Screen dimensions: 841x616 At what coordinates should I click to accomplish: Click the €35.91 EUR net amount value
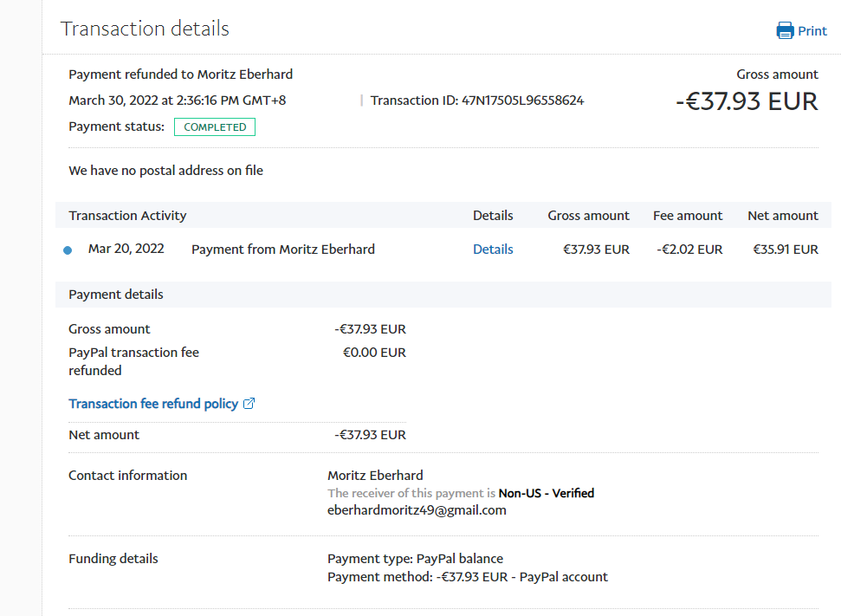[x=786, y=250]
